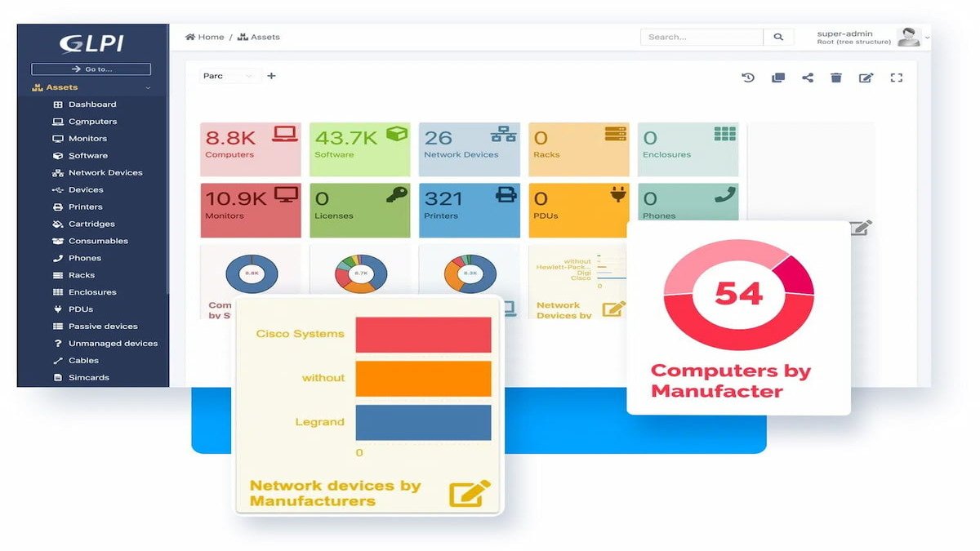
Task: Click the laptop icon on Computers card
Action: 285,134
